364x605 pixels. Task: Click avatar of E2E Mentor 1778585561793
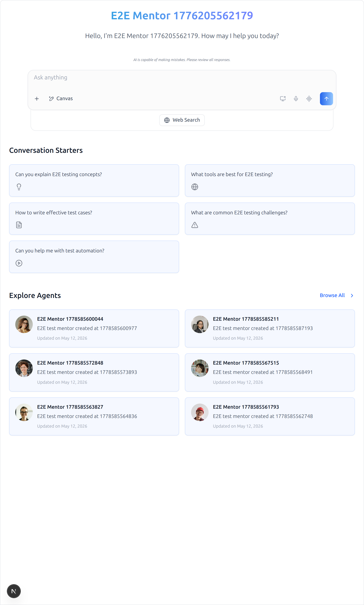200,412
